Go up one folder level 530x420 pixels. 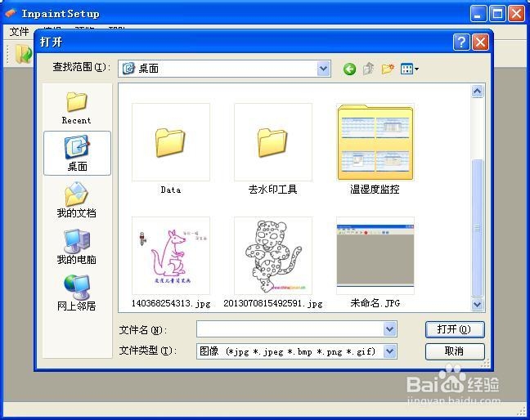(368, 69)
